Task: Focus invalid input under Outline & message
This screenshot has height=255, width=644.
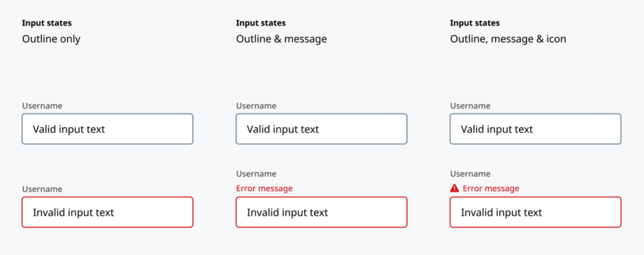Action: click(x=321, y=212)
